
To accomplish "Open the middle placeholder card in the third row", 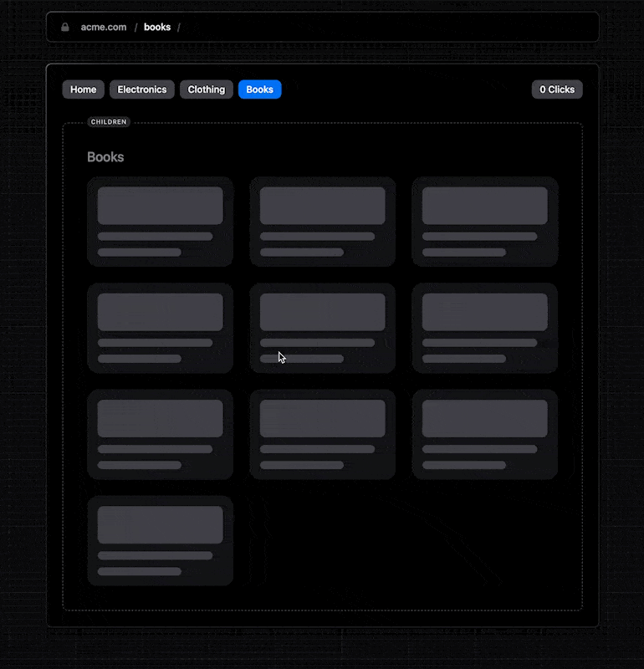I will [322, 434].
